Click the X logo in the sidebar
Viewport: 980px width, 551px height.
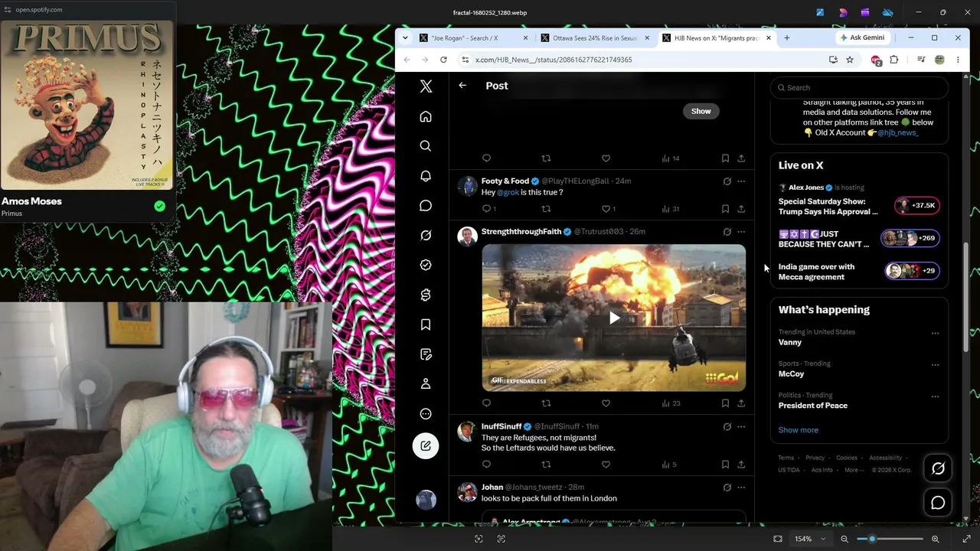pyautogui.click(x=426, y=86)
